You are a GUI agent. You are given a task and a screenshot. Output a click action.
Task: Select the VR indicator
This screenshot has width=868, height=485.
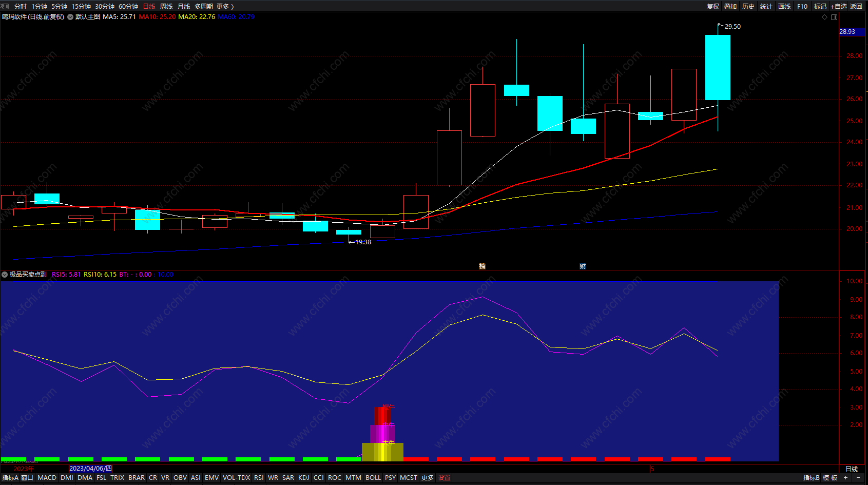coord(165,478)
